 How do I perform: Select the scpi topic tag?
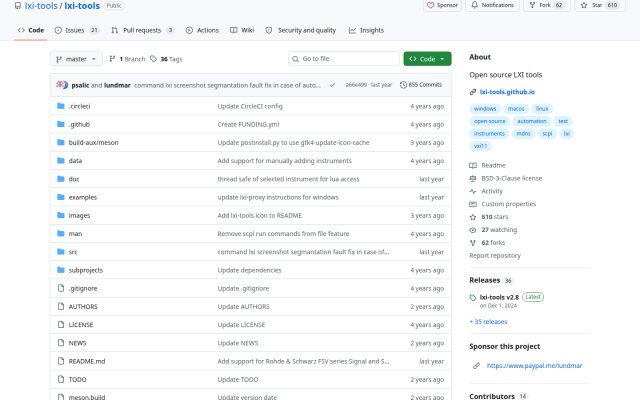point(547,133)
